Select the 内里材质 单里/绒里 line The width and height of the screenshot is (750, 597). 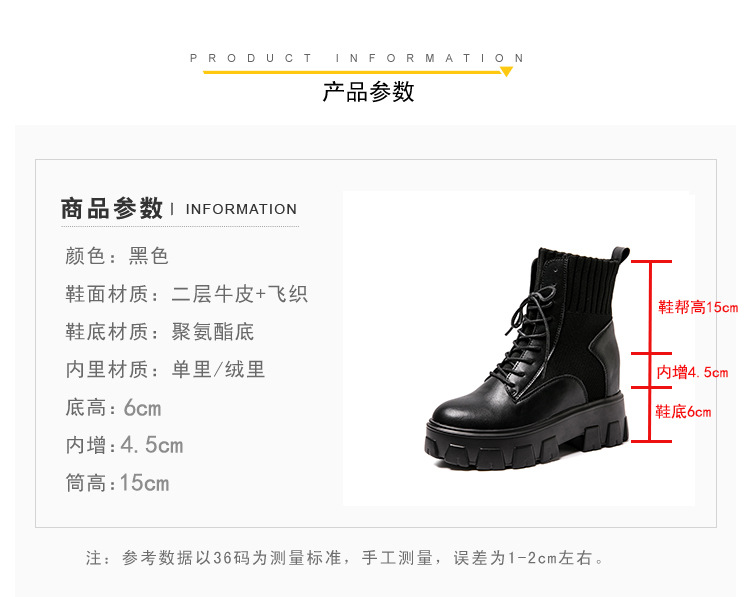165,369
